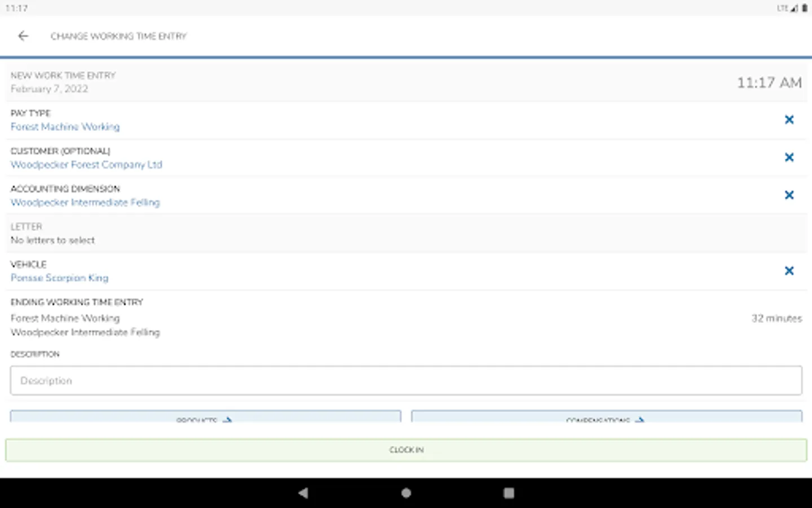Edit the 11:17 AM start time
Image resolution: width=812 pixels, height=508 pixels.
coord(769,83)
